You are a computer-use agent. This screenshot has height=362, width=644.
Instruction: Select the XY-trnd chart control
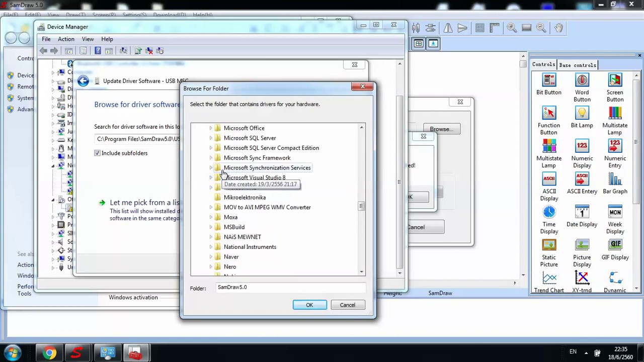(x=582, y=283)
